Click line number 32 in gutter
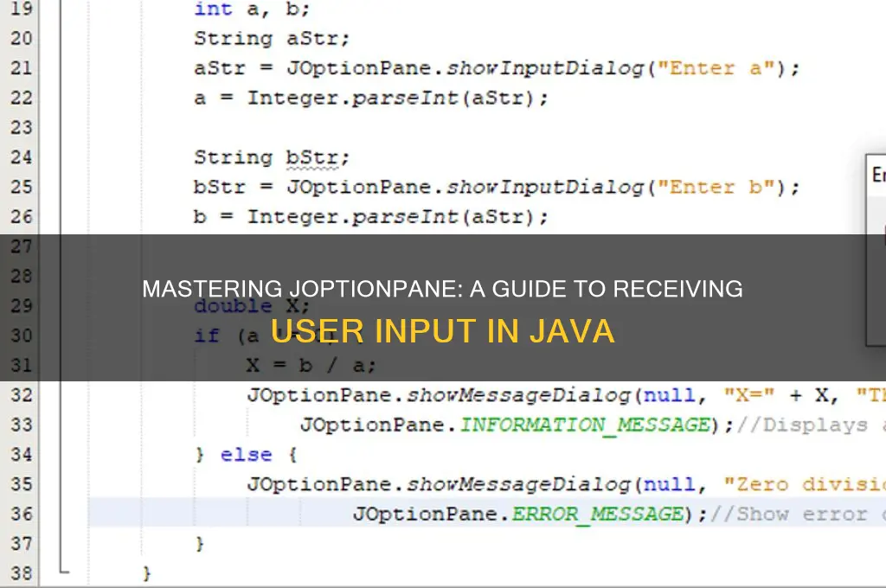Viewport: 886px width, 588px height. tap(22, 394)
